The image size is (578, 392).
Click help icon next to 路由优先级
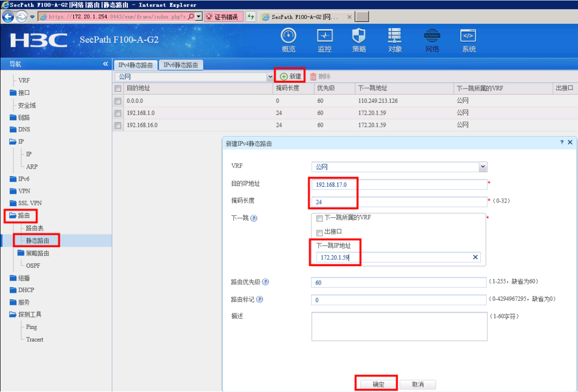(265, 282)
